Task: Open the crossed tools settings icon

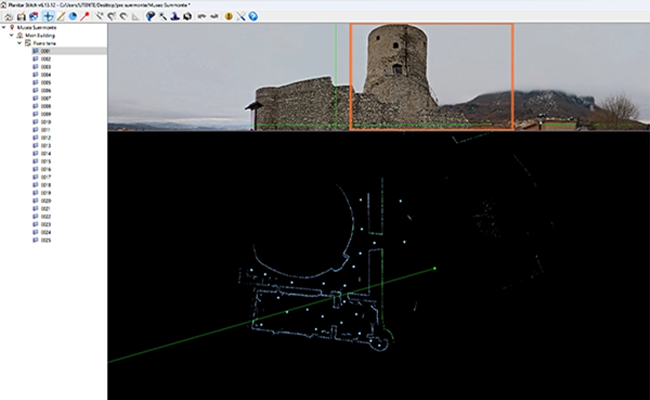Action: click(241, 16)
